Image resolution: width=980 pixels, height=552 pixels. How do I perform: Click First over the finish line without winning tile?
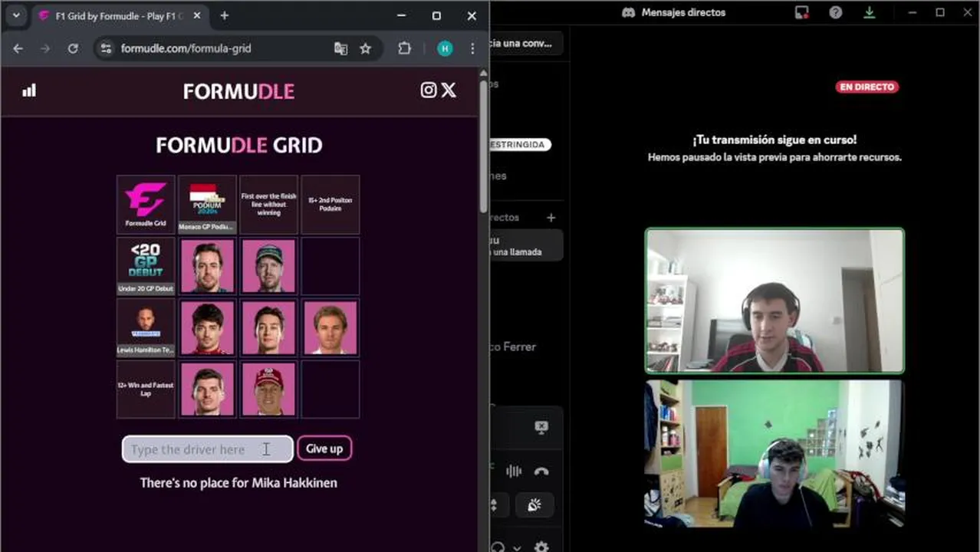click(268, 205)
